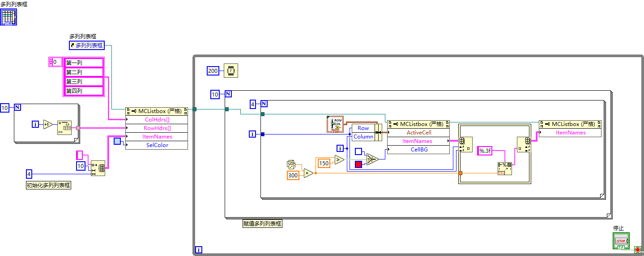Image resolution: width=644 pixels, height=256 pixels.
Task: Click MCListbox (严格) header above ColHdrs[]
Action: 157,111
